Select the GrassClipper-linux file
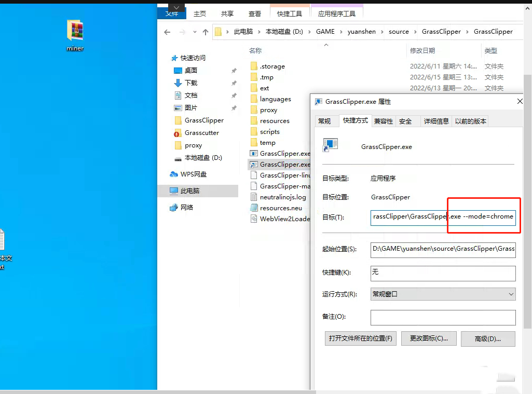The width and height of the screenshot is (532, 394). (280, 175)
